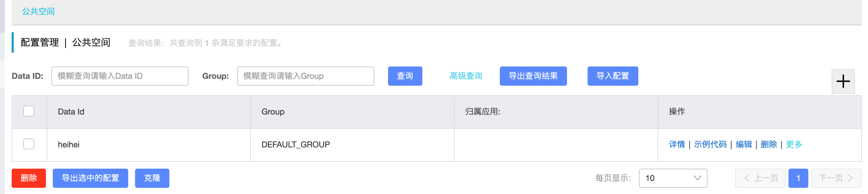
Task: Open 详情 link for heihei
Action: [x=677, y=144]
